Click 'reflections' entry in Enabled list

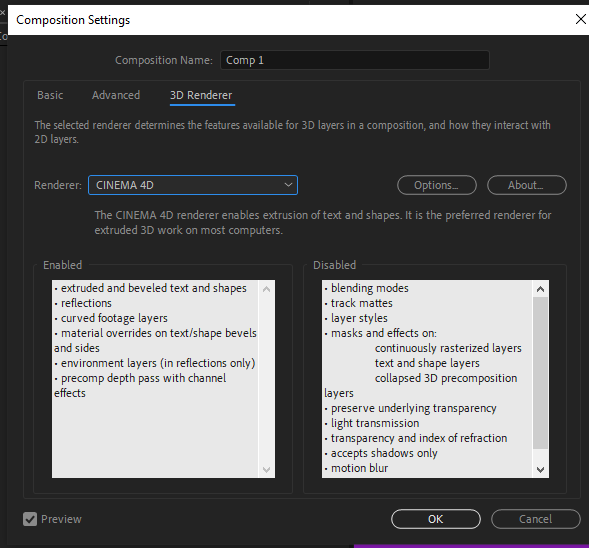(86, 303)
